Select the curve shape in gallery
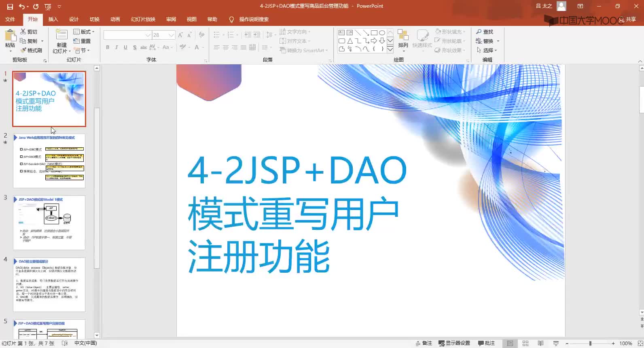The width and height of the screenshot is (644, 348). pos(366,49)
